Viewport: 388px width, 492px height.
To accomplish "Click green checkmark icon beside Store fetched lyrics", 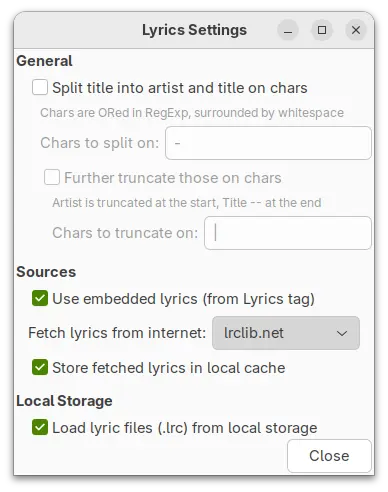I will (x=40, y=367).
